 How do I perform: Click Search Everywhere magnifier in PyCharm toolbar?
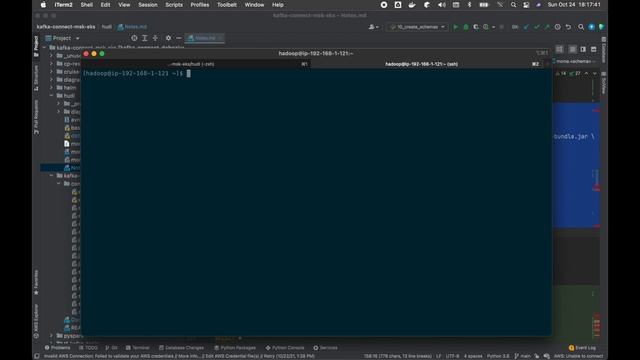581,27
